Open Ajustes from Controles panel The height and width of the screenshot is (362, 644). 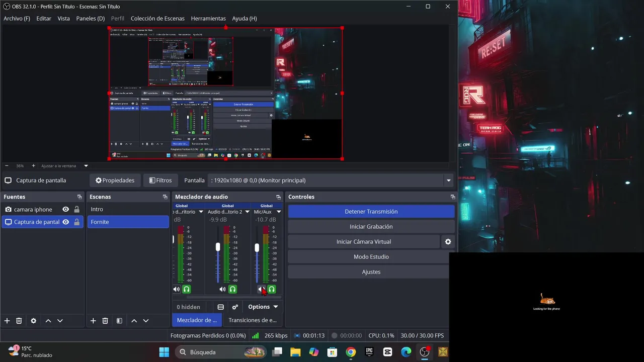(x=371, y=272)
